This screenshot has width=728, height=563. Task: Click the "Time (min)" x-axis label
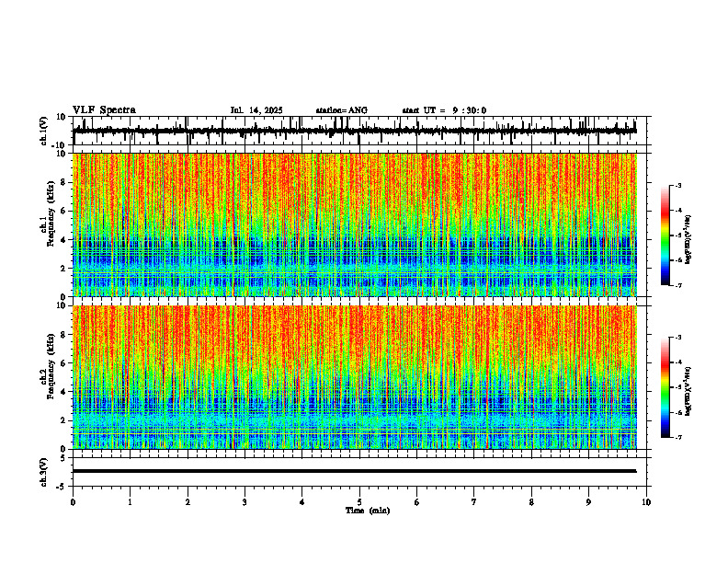coord(368,511)
